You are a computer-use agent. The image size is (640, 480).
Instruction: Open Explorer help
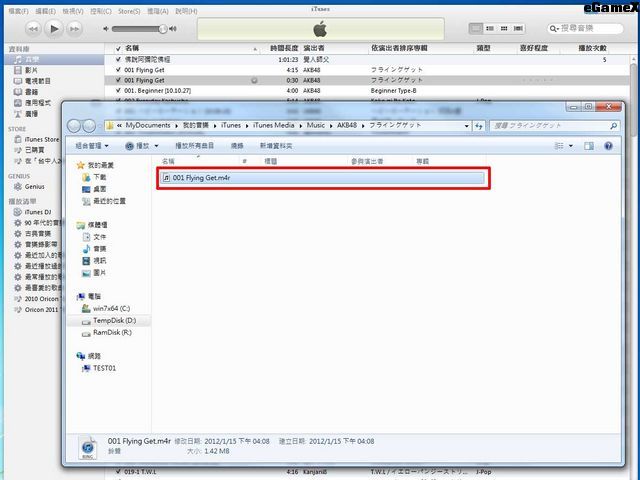tap(608, 146)
